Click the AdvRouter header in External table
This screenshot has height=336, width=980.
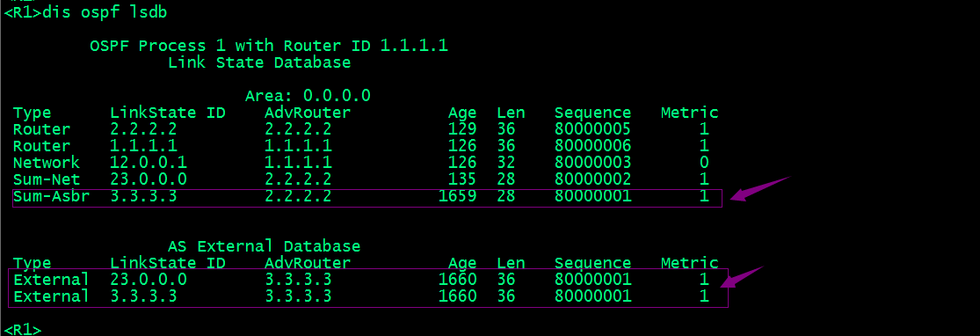pos(308,263)
